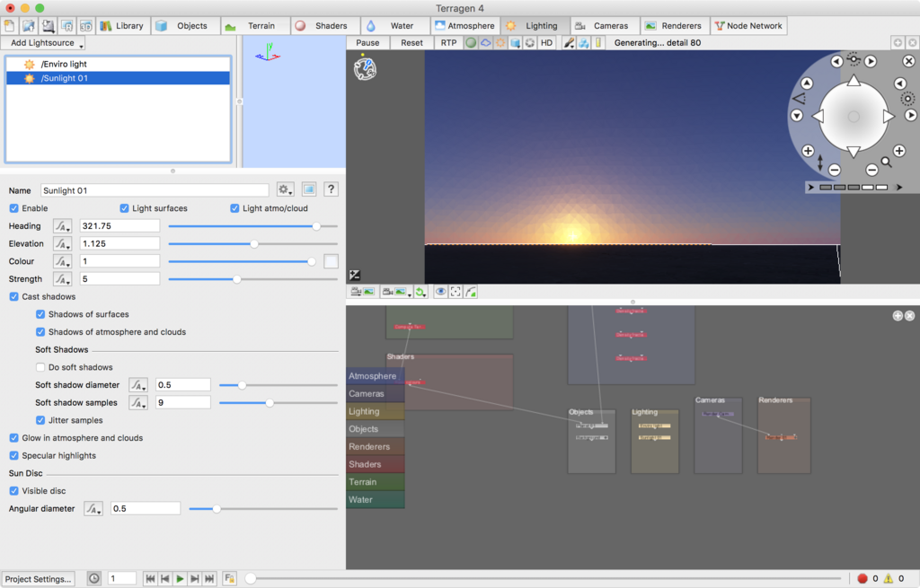Open the Library tab
This screenshot has width=920, height=588.
122,26
